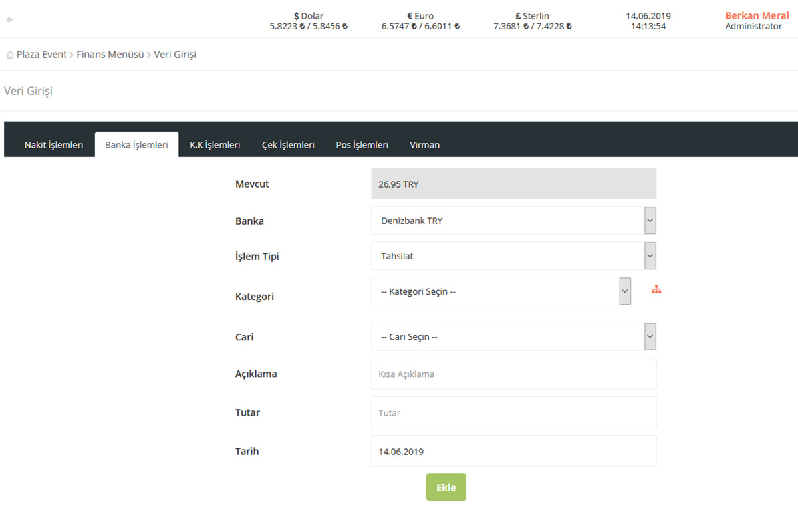Image resolution: width=798 pixels, height=532 pixels.
Task: Open the K.K İşlemleri tab
Action: [215, 145]
